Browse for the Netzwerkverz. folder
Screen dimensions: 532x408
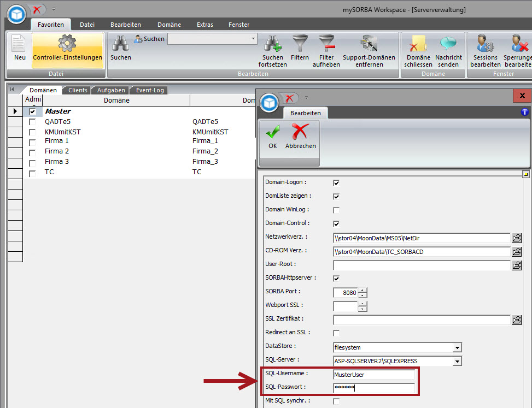pos(516,238)
